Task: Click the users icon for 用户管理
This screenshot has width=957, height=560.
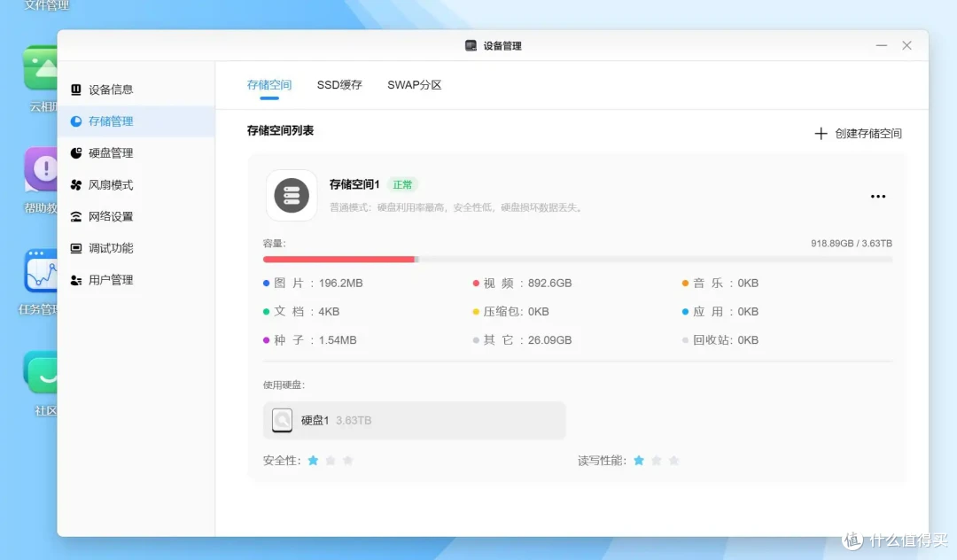Action: coord(75,280)
